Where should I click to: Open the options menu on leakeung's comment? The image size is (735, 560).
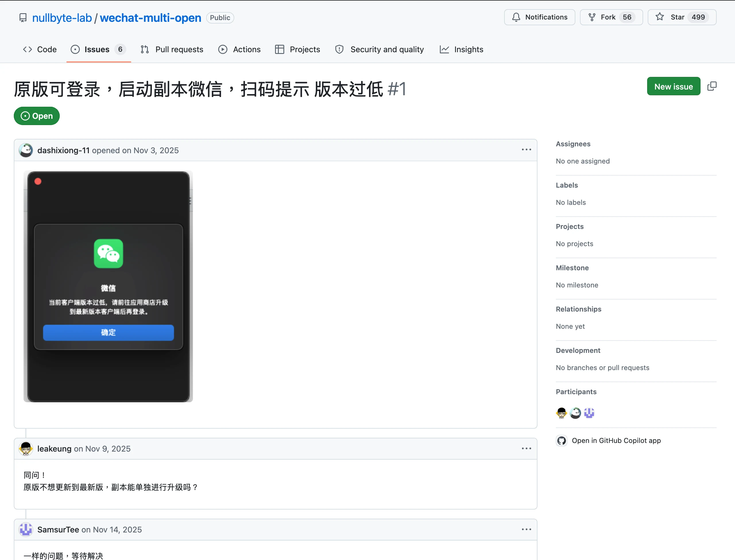click(526, 448)
